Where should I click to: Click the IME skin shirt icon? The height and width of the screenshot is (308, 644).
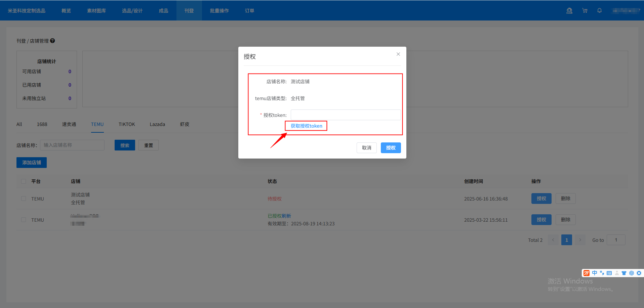[624, 273]
